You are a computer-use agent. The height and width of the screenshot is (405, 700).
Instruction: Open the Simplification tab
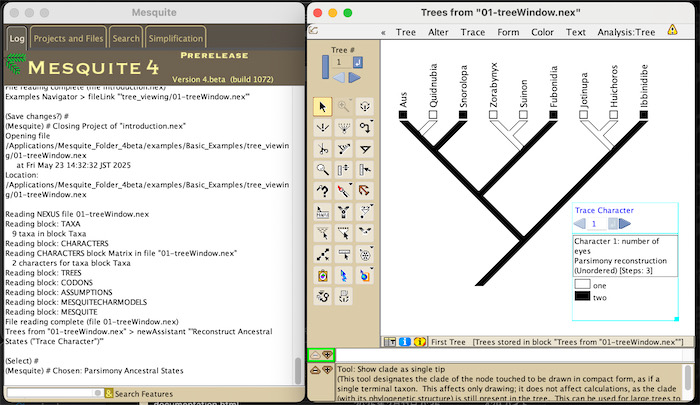[x=174, y=38]
